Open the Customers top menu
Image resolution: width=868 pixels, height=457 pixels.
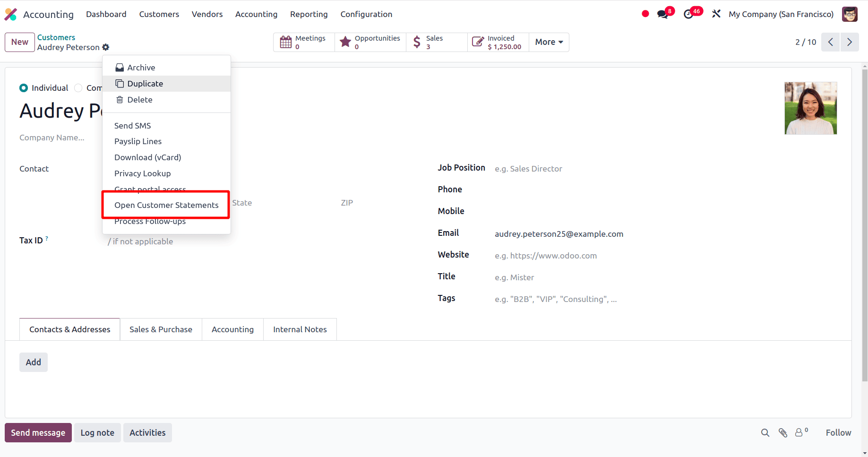[159, 14]
